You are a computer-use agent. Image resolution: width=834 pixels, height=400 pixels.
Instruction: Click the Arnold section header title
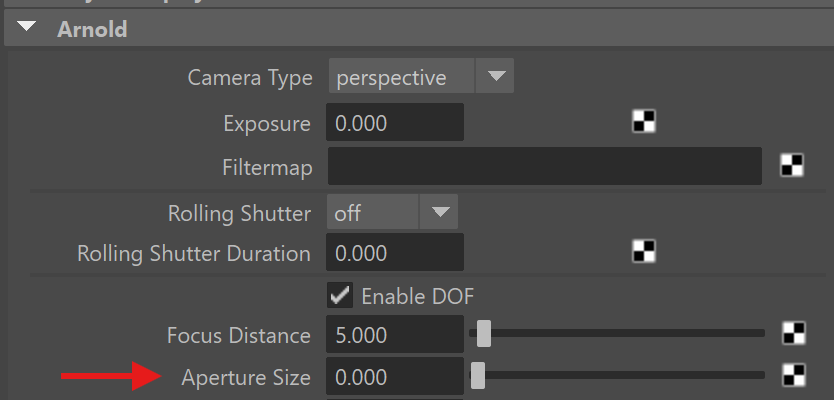(x=91, y=29)
